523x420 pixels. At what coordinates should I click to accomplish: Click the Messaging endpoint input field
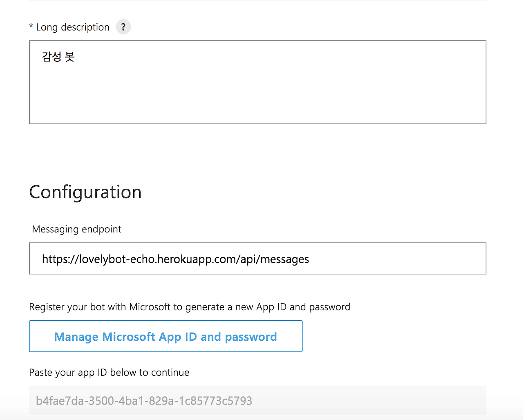tap(257, 259)
